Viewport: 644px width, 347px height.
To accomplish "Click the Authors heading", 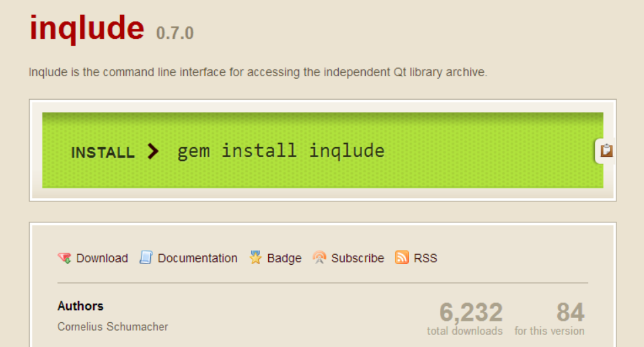I will pyautogui.click(x=81, y=306).
